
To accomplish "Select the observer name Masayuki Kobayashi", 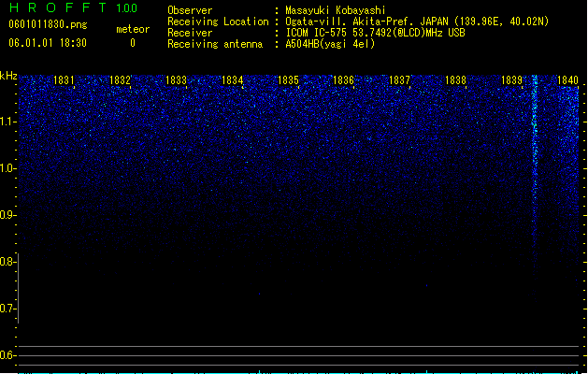I will (x=336, y=10).
